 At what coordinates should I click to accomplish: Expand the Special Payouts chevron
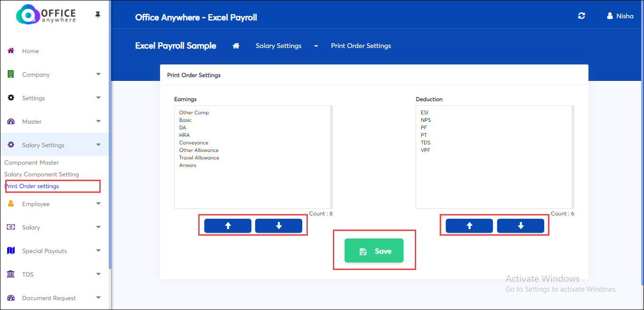point(98,251)
